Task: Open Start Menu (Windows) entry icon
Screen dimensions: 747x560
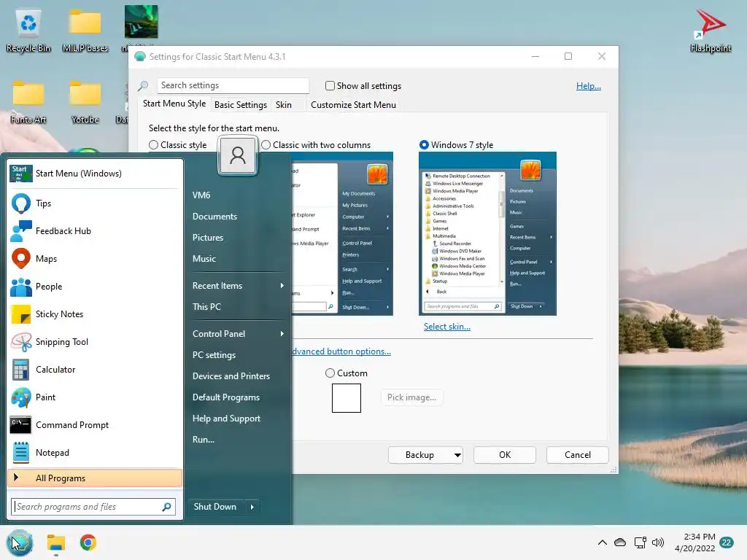Action: (x=21, y=174)
